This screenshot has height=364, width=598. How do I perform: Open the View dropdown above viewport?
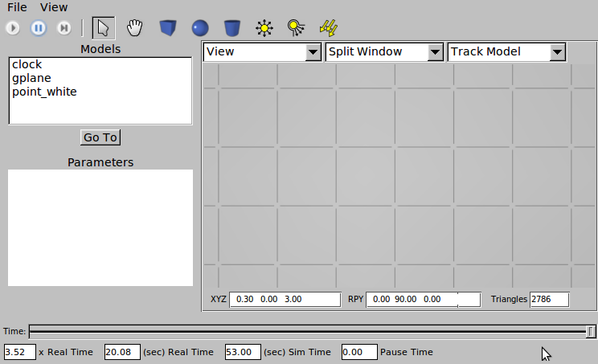coord(262,52)
